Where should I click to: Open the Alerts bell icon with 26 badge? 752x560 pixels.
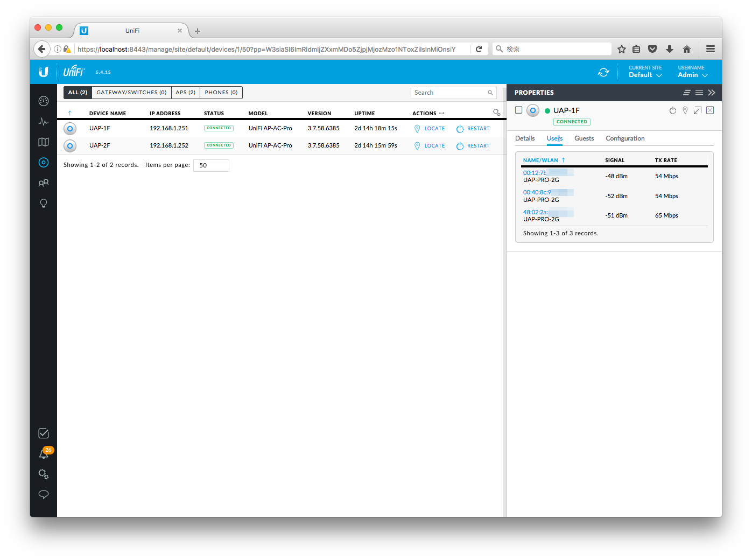[44, 453]
